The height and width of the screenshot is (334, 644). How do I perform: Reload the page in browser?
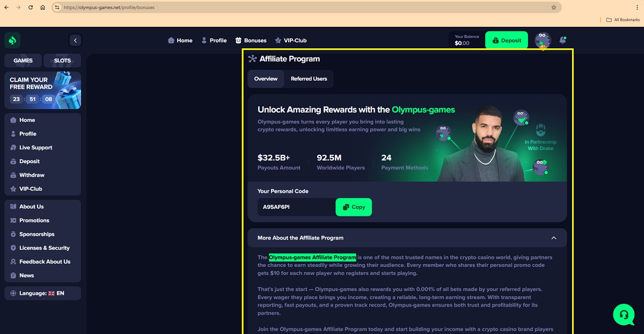30,8
